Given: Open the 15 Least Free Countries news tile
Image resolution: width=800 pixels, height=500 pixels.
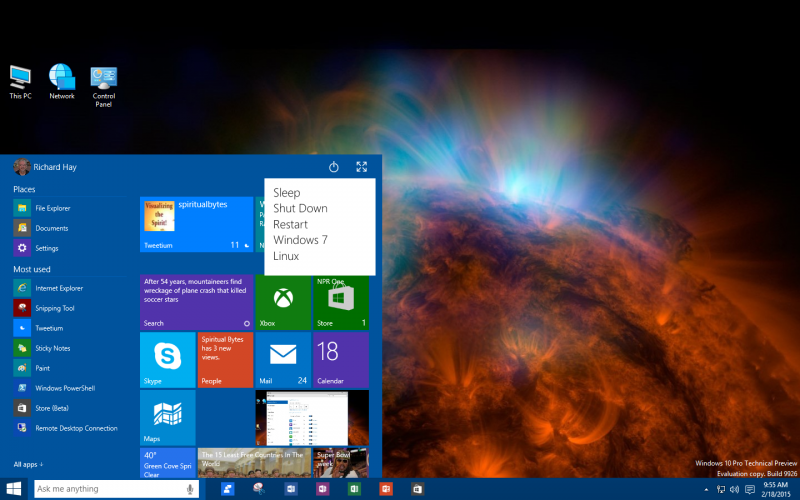Looking at the screenshot, I should pos(254,463).
